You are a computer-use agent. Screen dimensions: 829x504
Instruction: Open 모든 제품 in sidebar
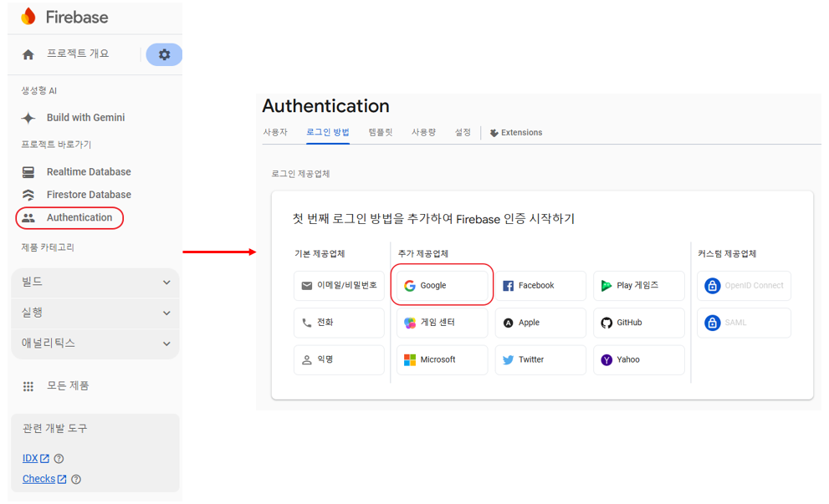pos(68,386)
